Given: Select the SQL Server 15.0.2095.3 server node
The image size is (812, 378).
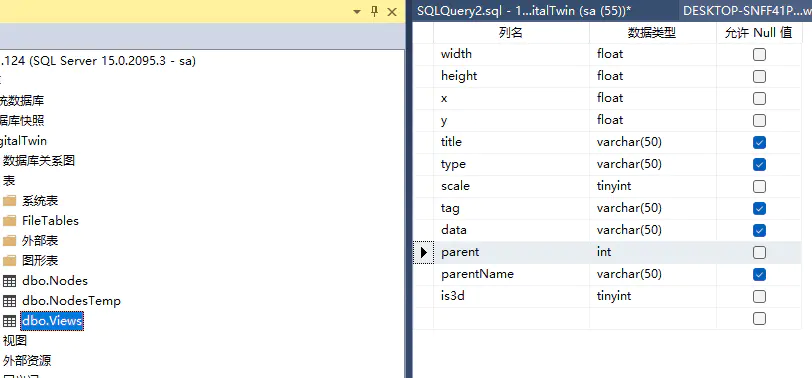Looking at the screenshot, I should pos(98,61).
